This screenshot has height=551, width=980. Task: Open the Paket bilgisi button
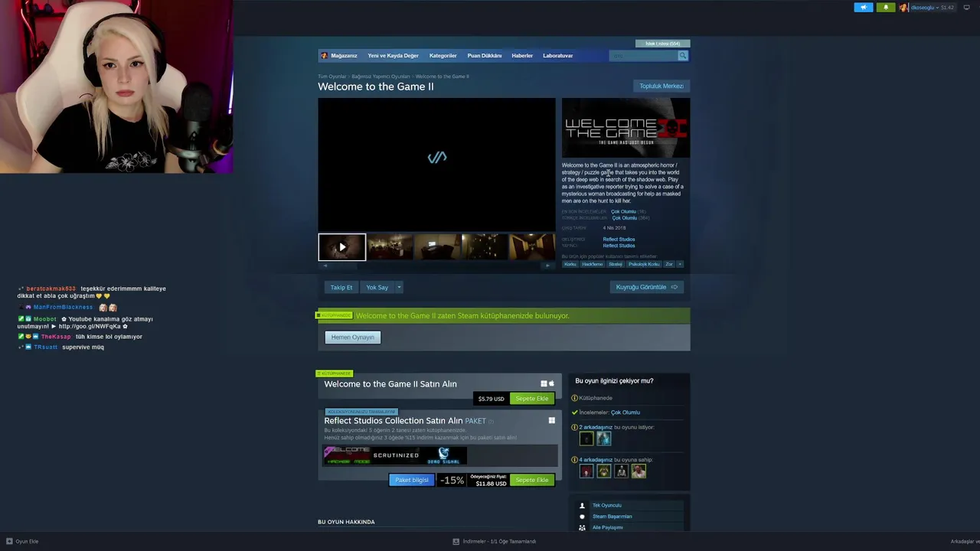[x=412, y=480]
